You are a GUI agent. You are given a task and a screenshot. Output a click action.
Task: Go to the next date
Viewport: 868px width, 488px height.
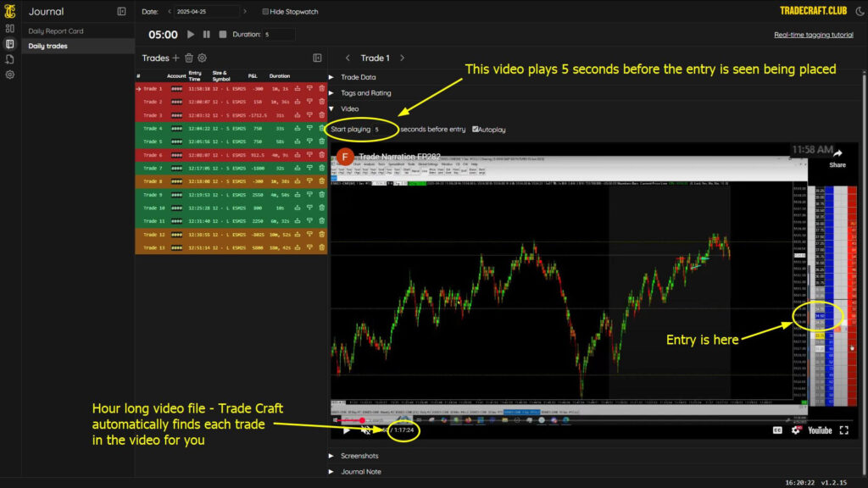[245, 12]
